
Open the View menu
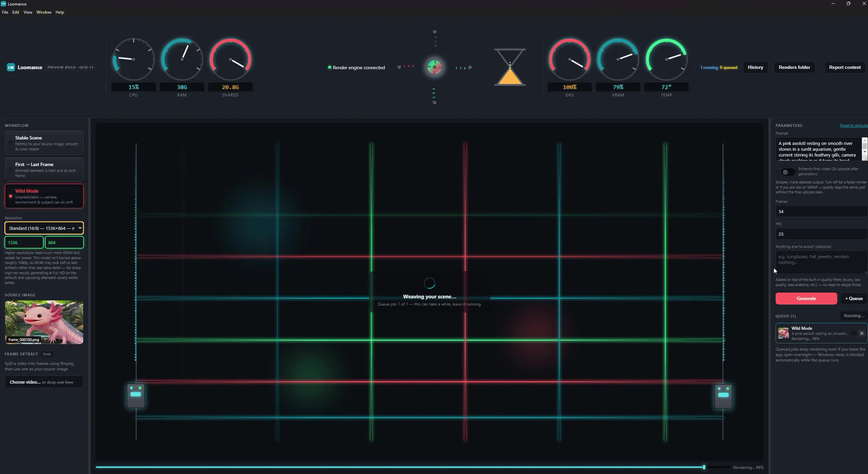coord(28,12)
